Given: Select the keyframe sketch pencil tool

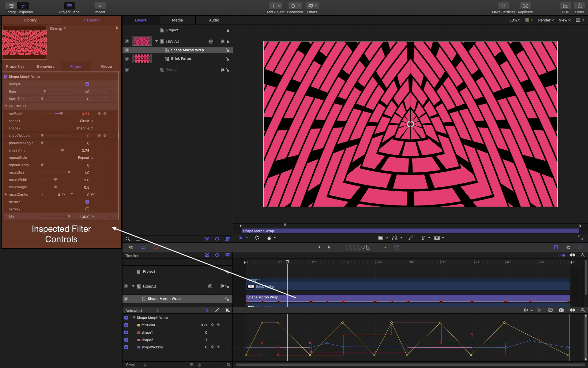Looking at the screenshot, I should [217, 310].
